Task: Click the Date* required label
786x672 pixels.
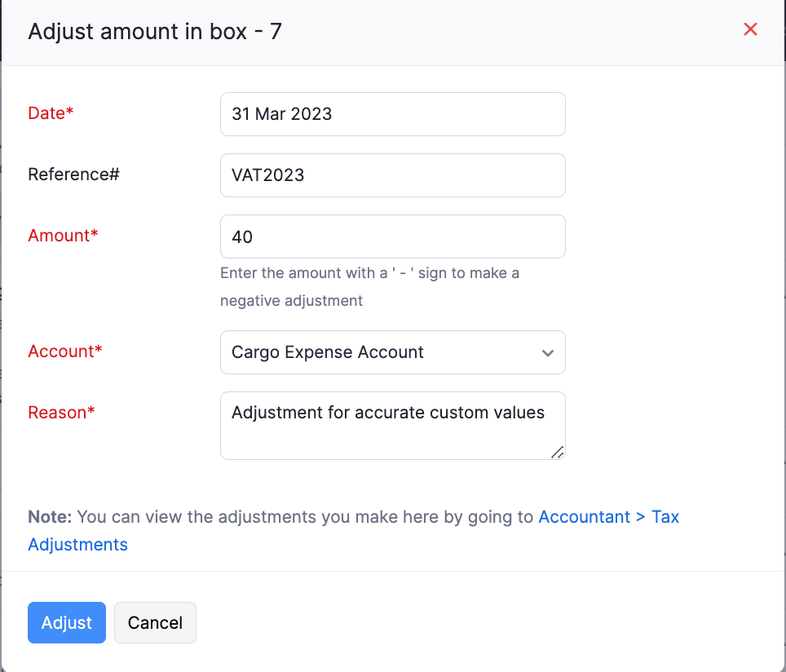Action: click(x=51, y=113)
